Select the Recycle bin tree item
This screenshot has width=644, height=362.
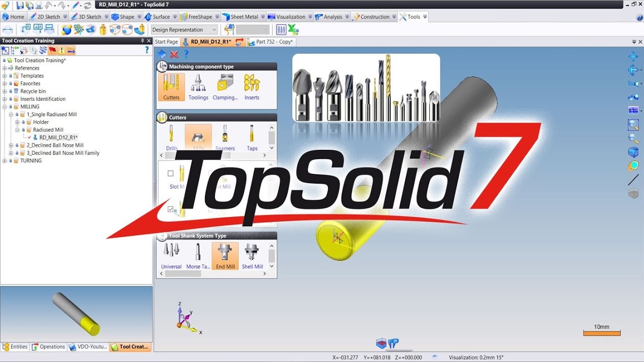[x=33, y=92]
